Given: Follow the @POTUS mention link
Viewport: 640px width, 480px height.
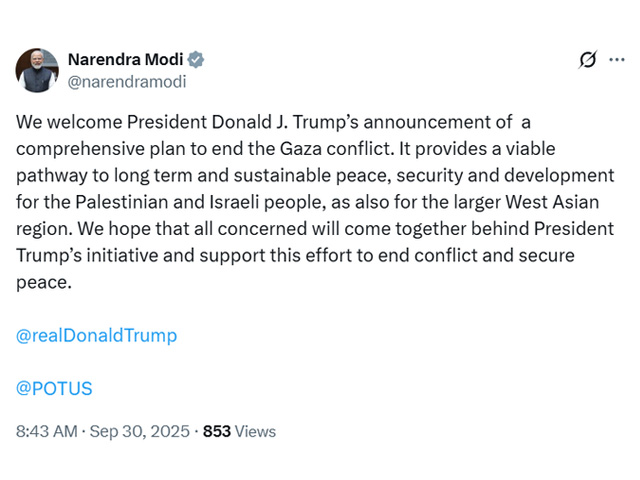Looking at the screenshot, I should 54,388.
